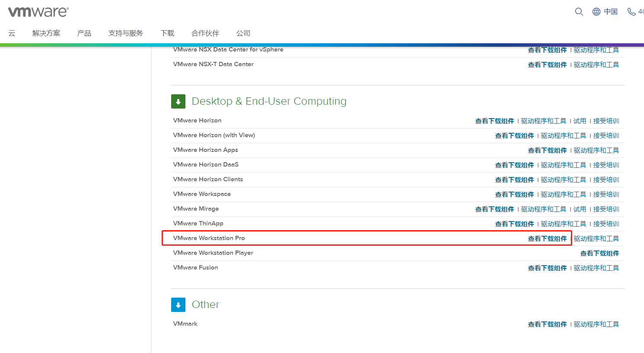Click the VMware ThinApp product name
The width and height of the screenshot is (644, 353).
click(198, 223)
